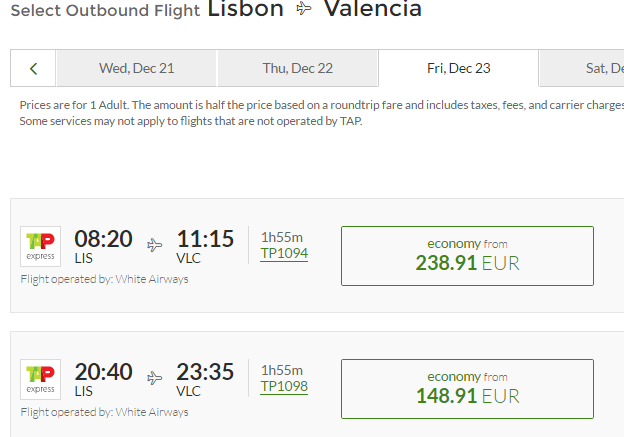
Task: Click plane icon between 08:20 and 11:15
Action: (x=155, y=244)
